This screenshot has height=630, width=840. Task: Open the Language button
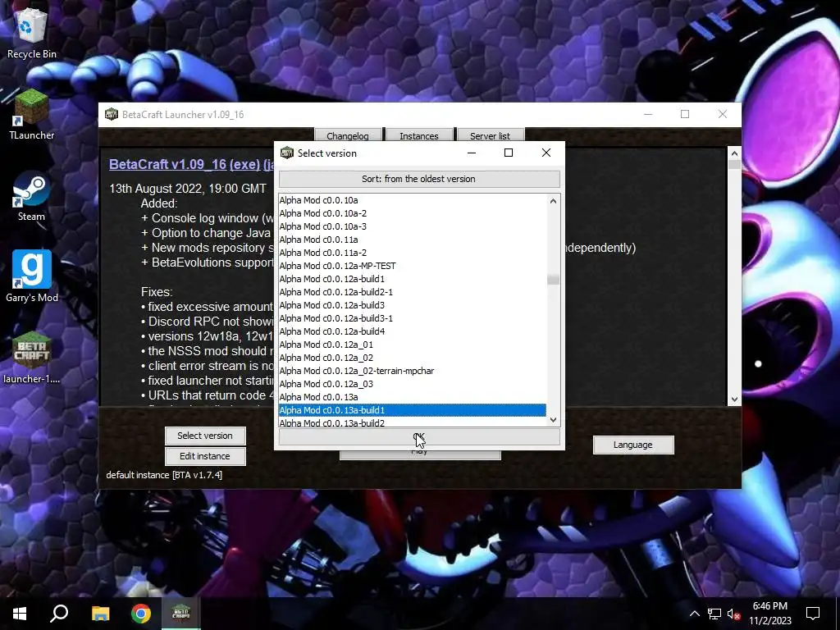[x=633, y=445]
